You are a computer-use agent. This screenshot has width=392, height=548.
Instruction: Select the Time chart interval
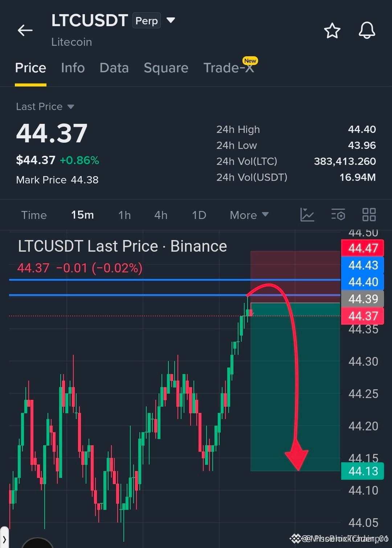click(x=34, y=215)
